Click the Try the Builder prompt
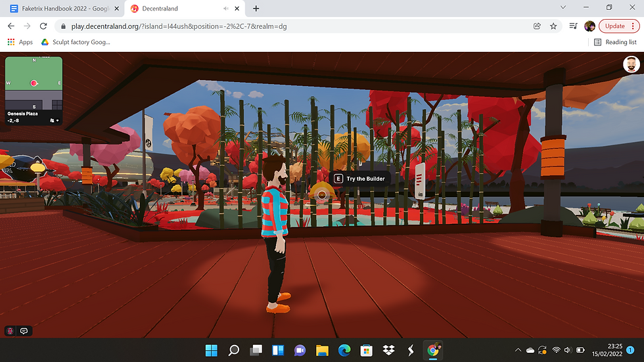The image size is (644, 362). coord(360,179)
